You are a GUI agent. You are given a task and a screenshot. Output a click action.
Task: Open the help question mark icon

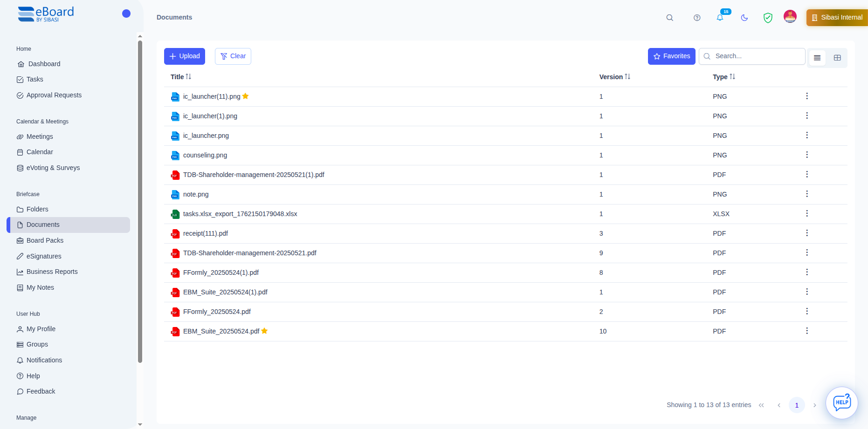697,18
